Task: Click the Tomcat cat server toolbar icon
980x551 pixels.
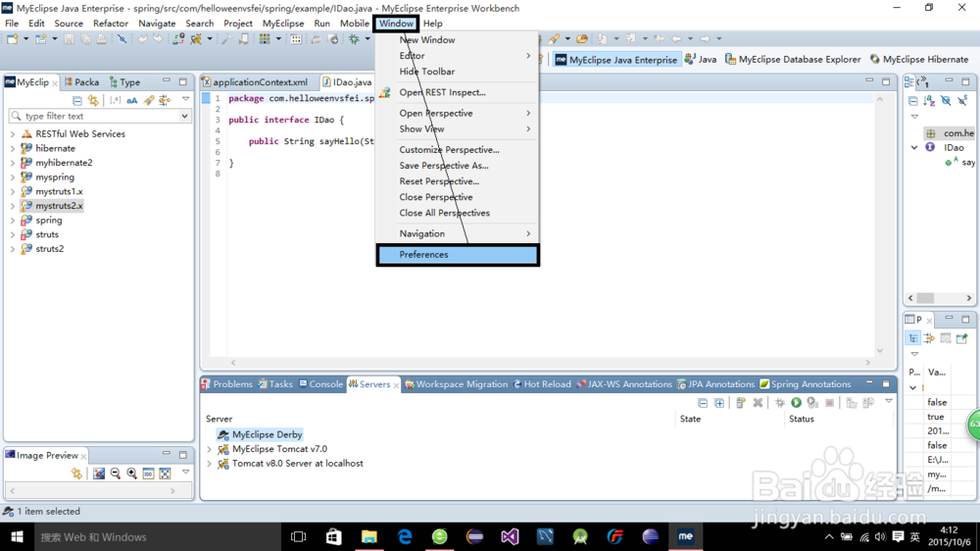Action: click(x=196, y=39)
